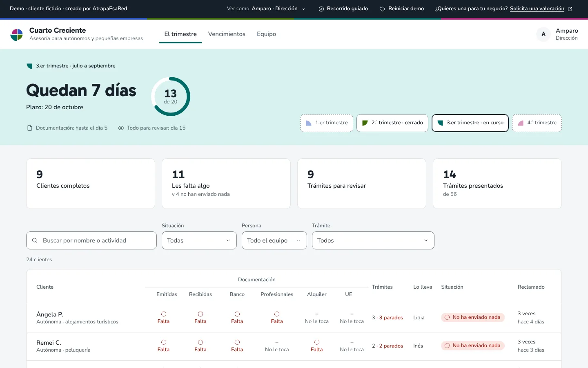The image size is (588, 368).
Task: Open the Vencimientos tab
Action: click(227, 34)
